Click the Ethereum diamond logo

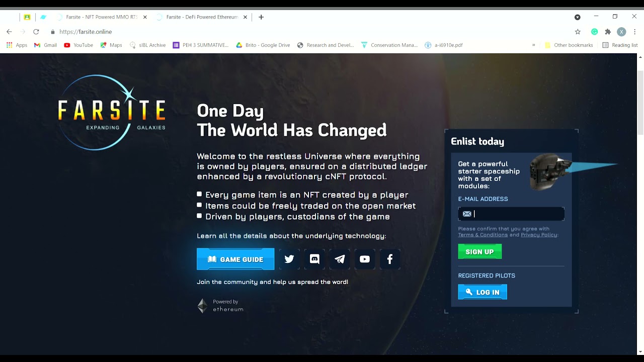[202, 306]
